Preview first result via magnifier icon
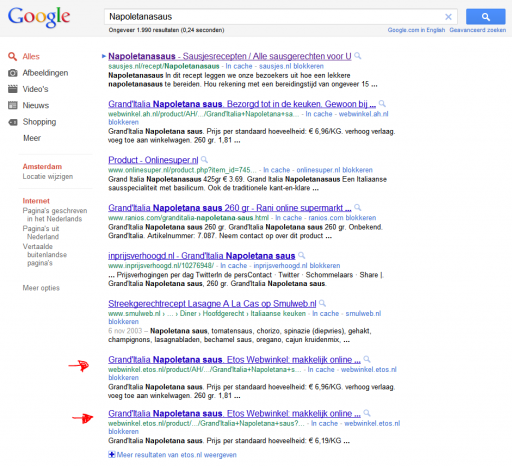Screen dimensions: 512x466 [x=358, y=56]
